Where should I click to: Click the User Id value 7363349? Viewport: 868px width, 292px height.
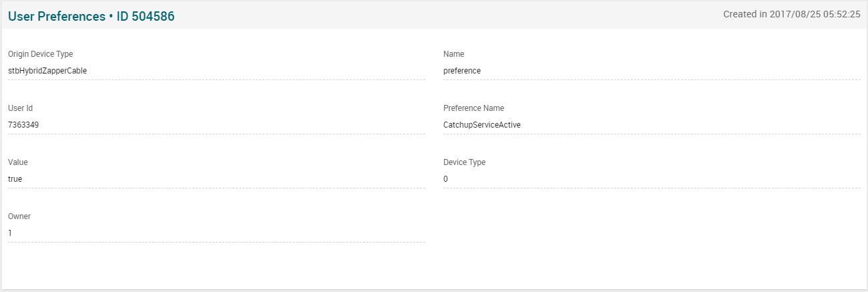(23, 124)
